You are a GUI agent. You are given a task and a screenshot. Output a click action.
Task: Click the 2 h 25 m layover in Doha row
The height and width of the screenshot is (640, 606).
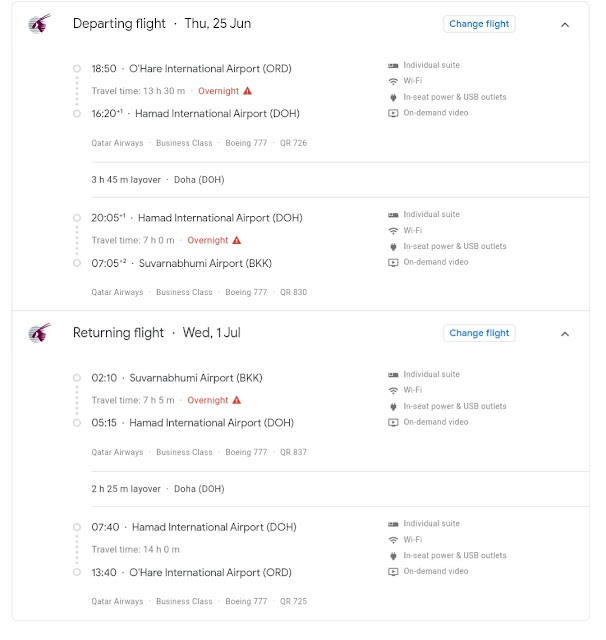pos(158,489)
